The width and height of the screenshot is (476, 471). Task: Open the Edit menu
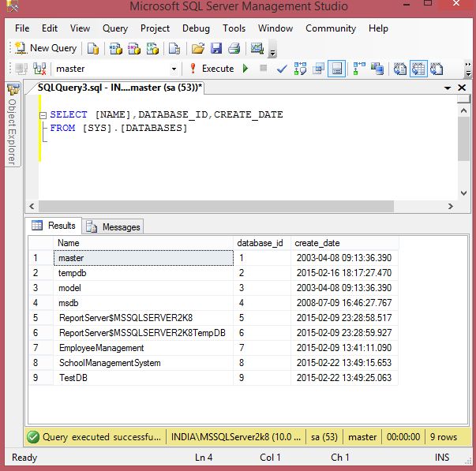coord(50,28)
